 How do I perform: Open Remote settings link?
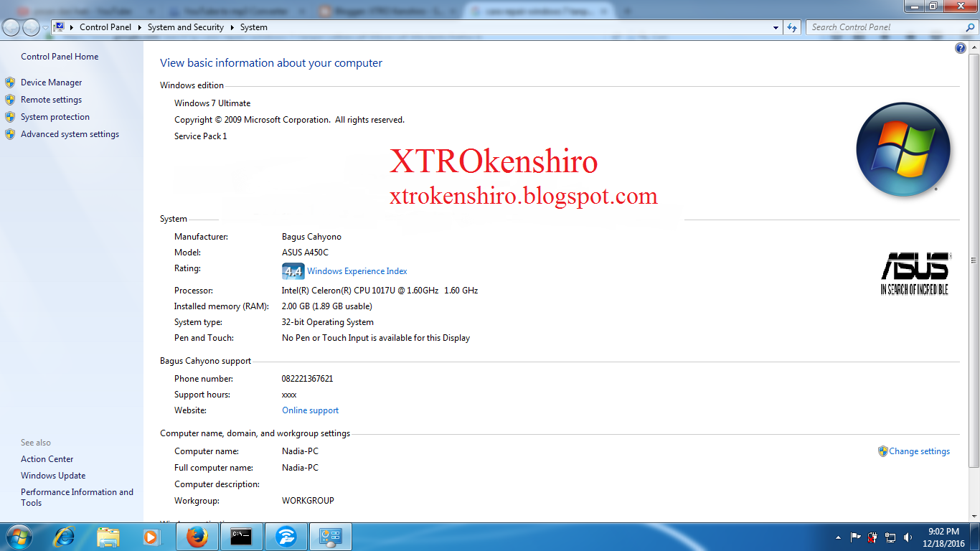click(51, 100)
